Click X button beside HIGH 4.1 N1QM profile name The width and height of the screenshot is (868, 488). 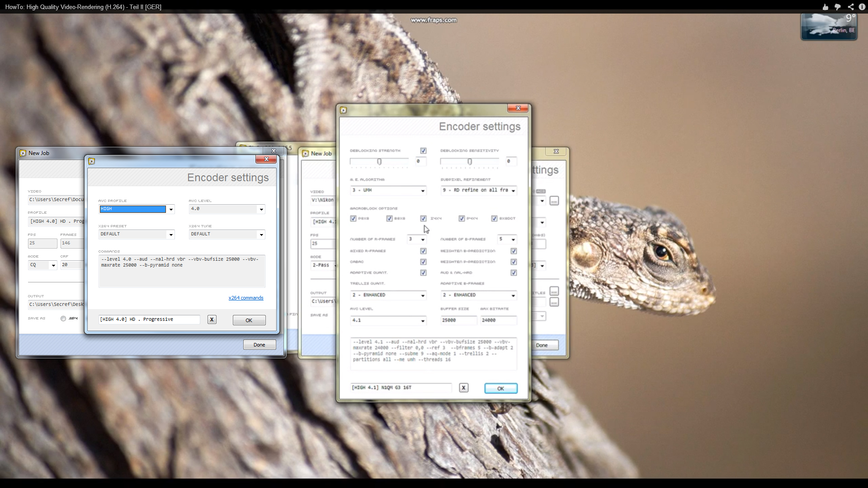click(463, 388)
